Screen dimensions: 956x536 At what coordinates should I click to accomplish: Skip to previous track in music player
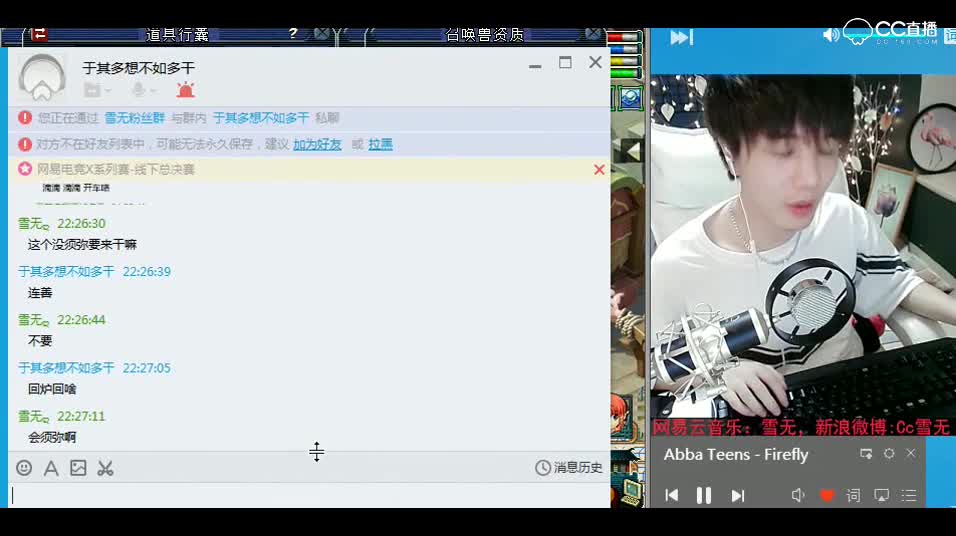(672, 495)
